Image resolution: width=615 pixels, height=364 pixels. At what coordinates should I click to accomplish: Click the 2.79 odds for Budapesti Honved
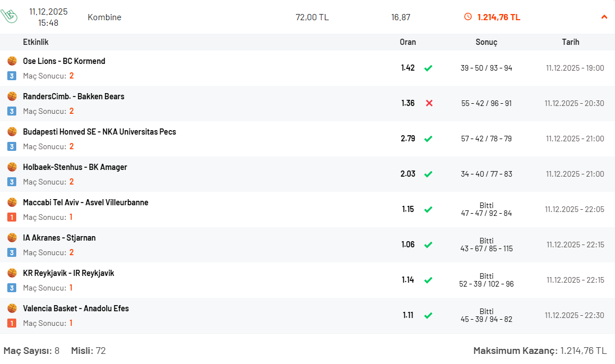(x=408, y=139)
